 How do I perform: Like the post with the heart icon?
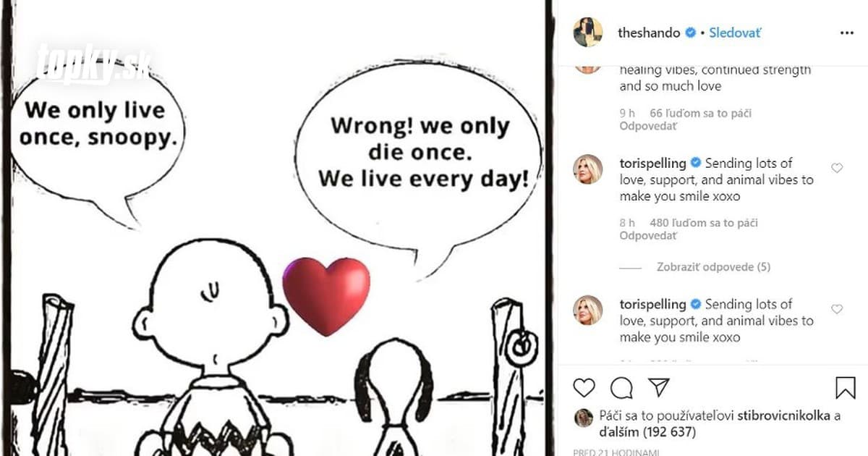click(584, 388)
